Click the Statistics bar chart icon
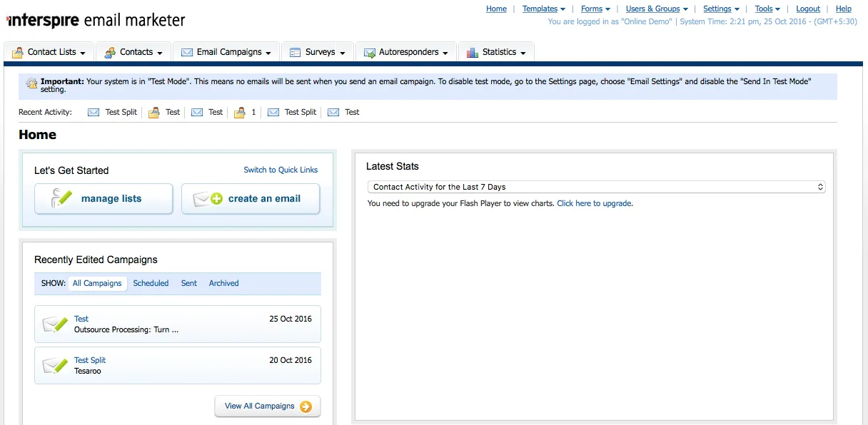 click(473, 53)
